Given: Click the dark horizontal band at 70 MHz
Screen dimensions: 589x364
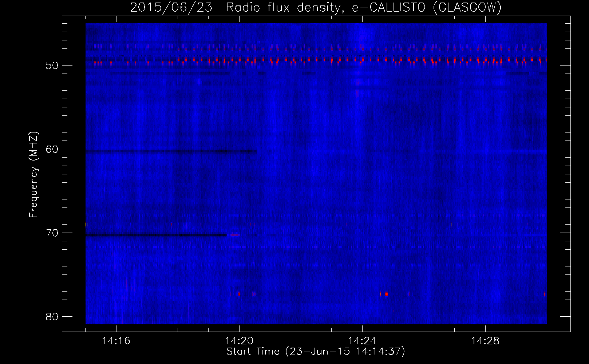Looking at the screenshot, I should (156, 235).
